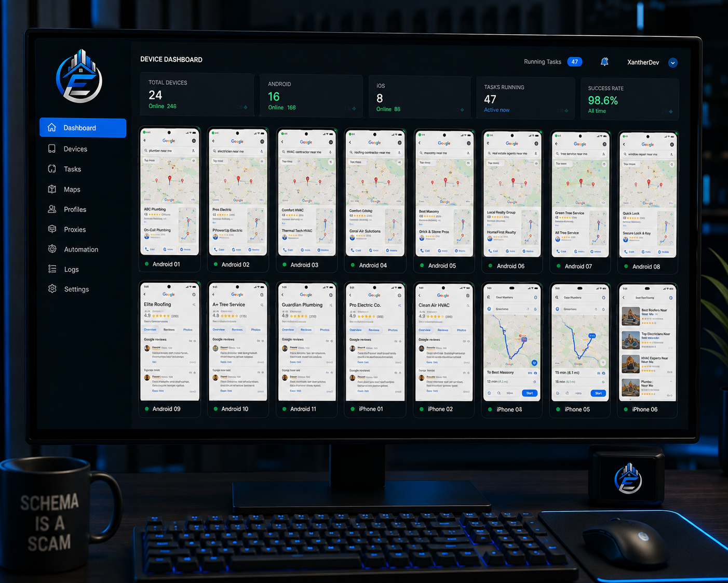Click the iOS 8 stat card
The height and width of the screenshot is (583, 728).
tap(420, 97)
